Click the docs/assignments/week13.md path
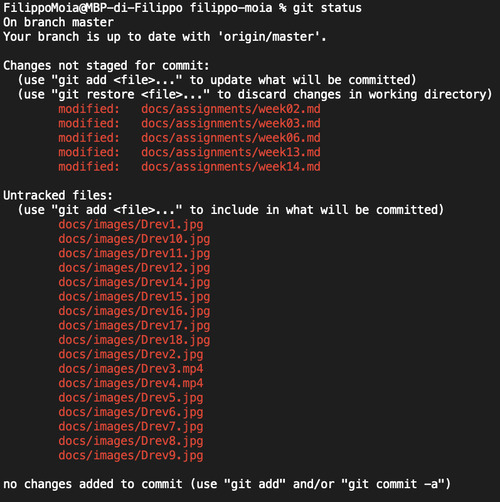 coord(231,153)
